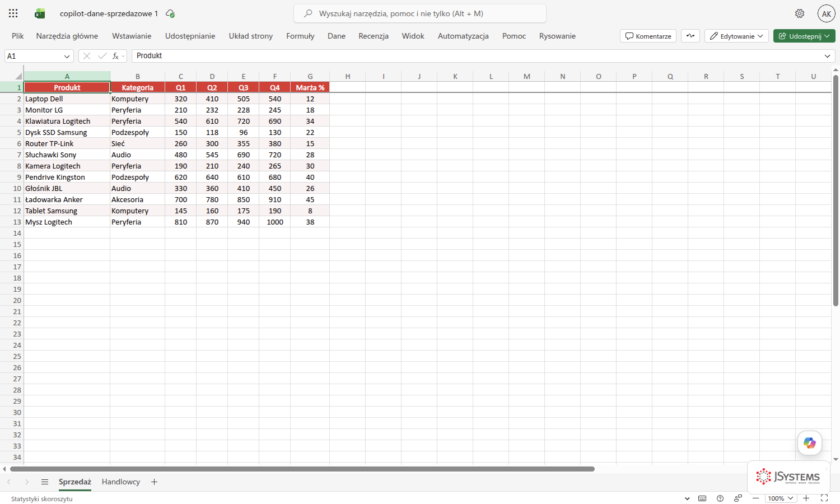Select row 13 header
The height and width of the screenshot is (504, 840).
click(12, 222)
